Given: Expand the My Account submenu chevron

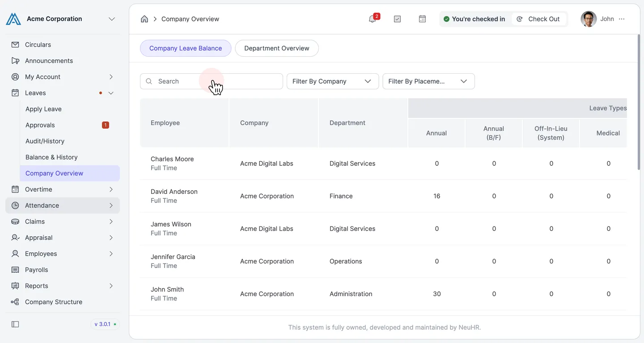Looking at the screenshot, I should pyautogui.click(x=111, y=77).
